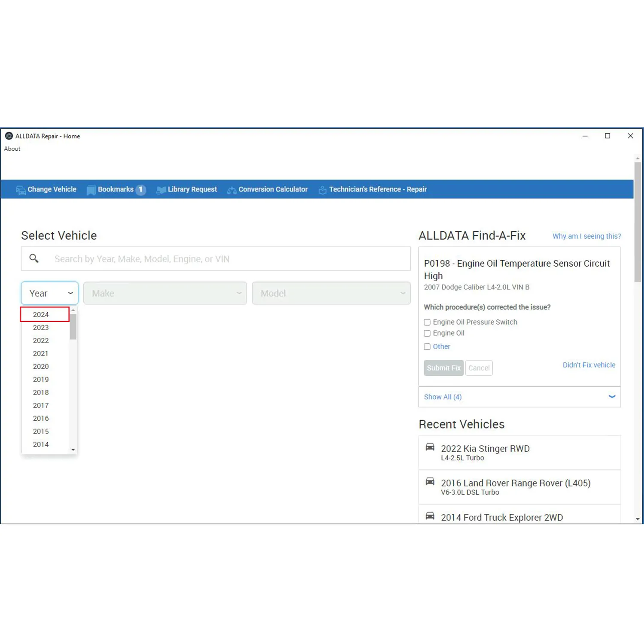
Task: Click car icon beside 2016 Land Rover
Action: [x=430, y=482]
